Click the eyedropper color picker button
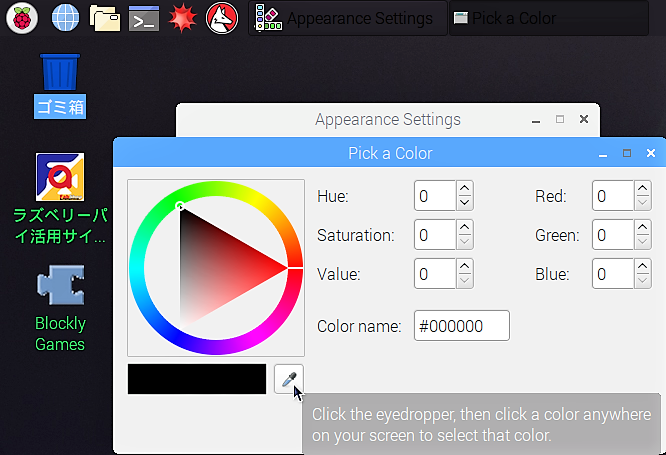666x455 pixels. pyautogui.click(x=289, y=379)
